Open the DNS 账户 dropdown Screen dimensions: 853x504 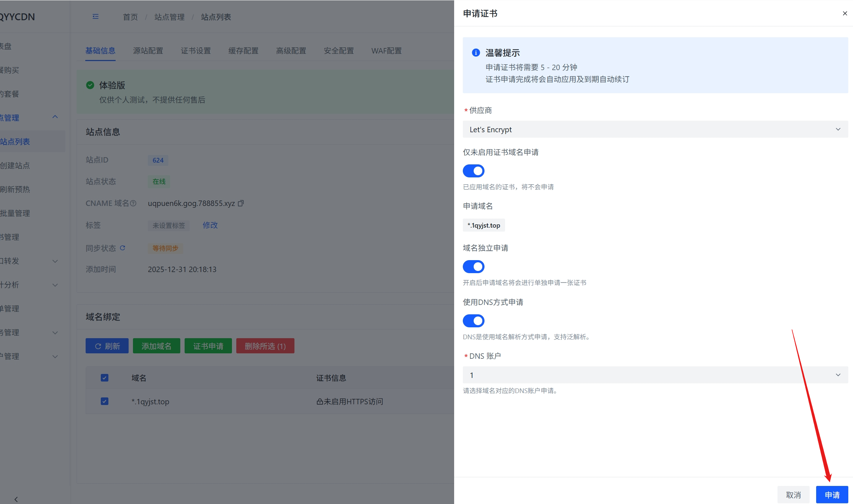pos(655,375)
